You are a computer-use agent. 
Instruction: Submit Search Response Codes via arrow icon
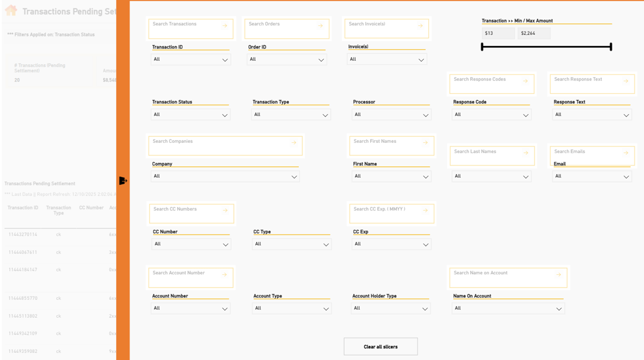click(x=525, y=81)
